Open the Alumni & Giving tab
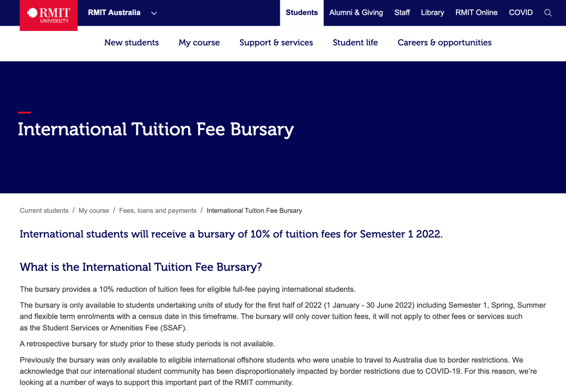 [356, 13]
